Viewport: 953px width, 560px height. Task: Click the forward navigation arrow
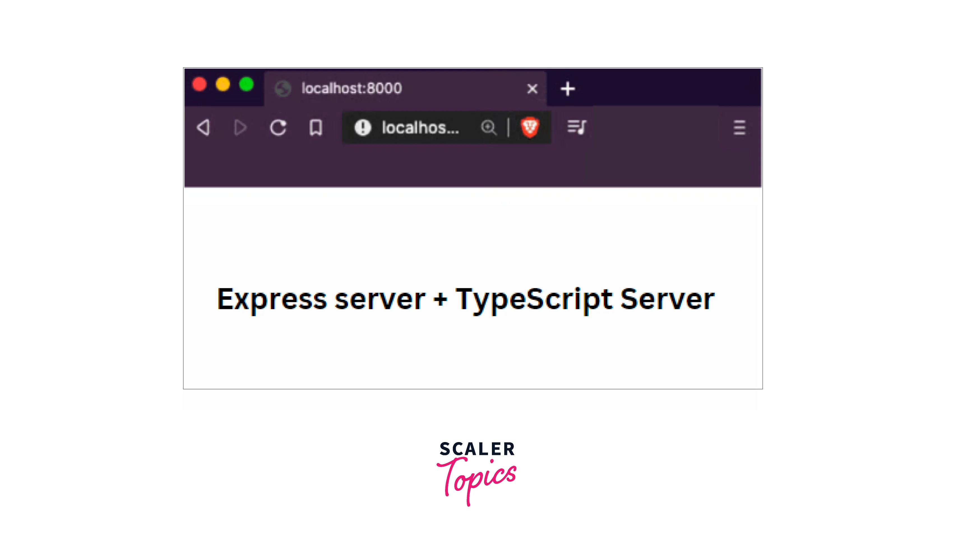point(240,128)
